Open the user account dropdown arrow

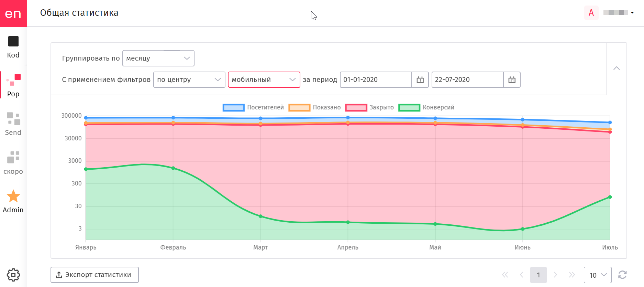click(632, 13)
